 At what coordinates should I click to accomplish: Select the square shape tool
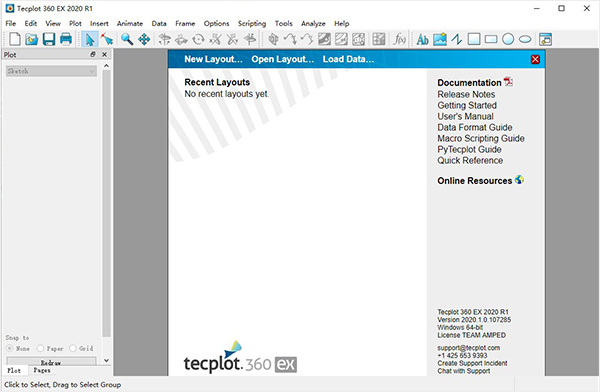[x=474, y=39]
